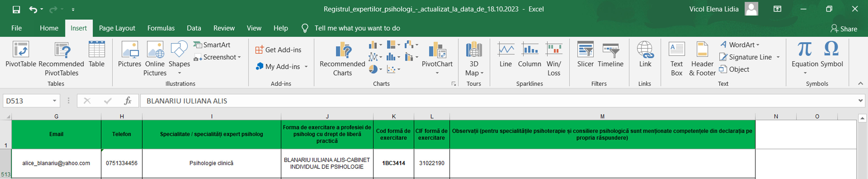Expand the formula bar
Viewport: 868px width, 179px height.
pos(860,101)
